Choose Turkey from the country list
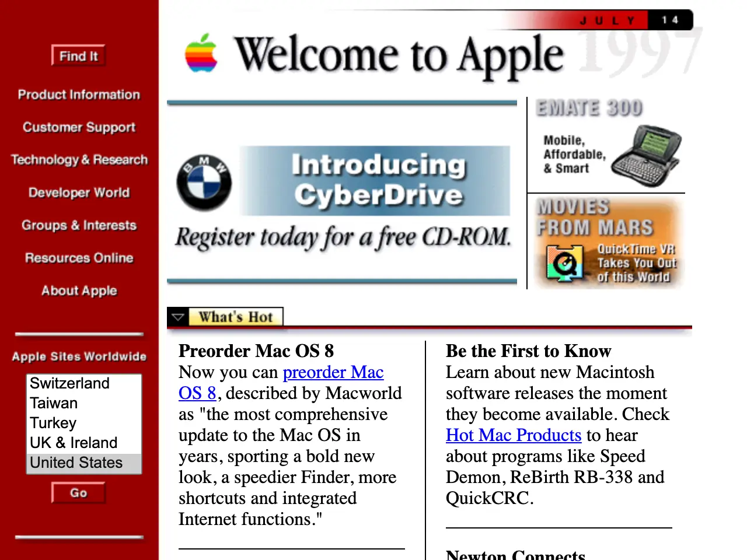This screenshot has width=747, height=560. pos(84,423)
